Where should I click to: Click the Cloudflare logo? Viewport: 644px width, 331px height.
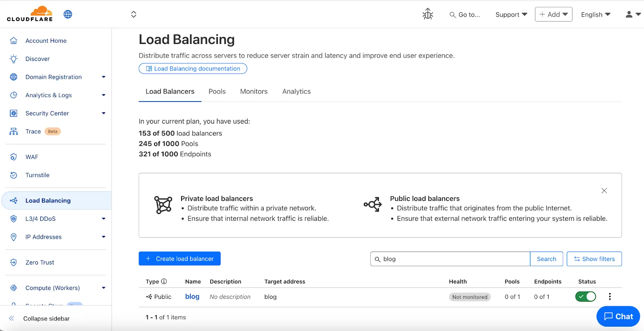30,14
